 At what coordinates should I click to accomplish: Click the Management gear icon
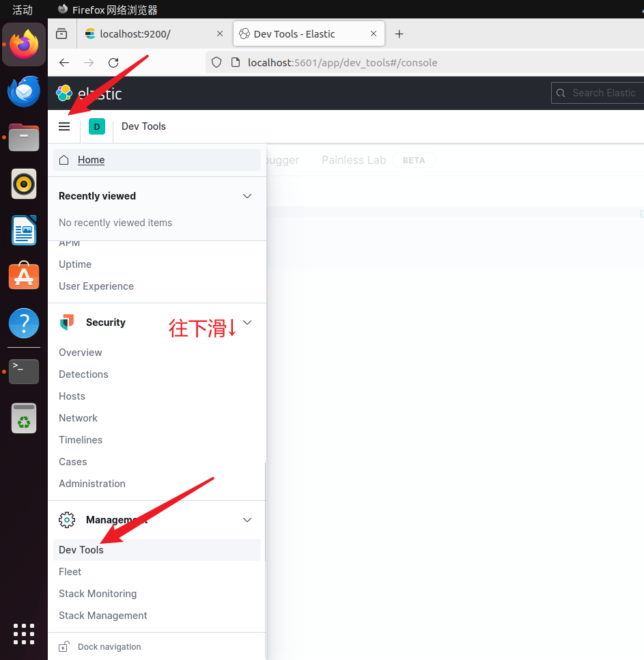(x=67, y=520)
